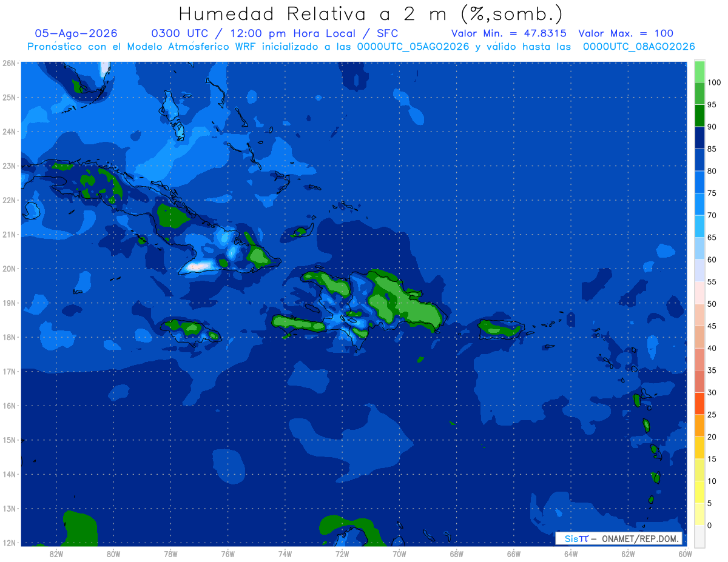Click the legend value '85'
This screenshot has height=562, width=728.
tap(712, 149)
